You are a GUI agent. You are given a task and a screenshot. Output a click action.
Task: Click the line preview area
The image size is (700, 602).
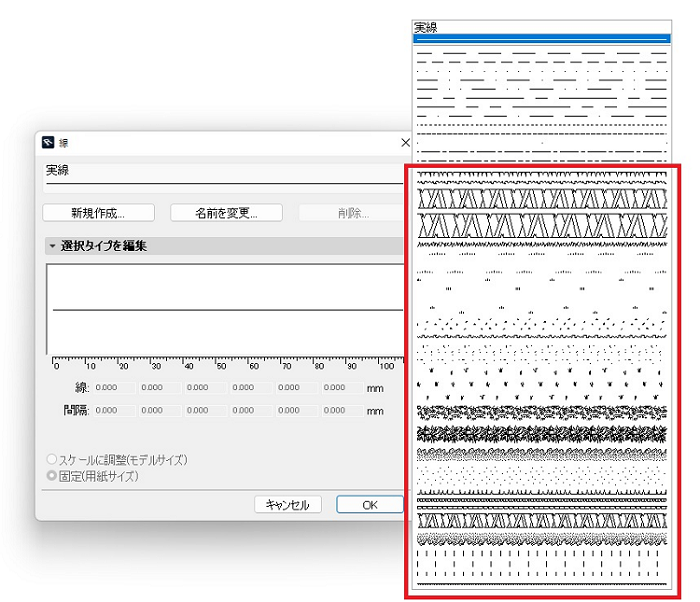[x=225, y=309]
